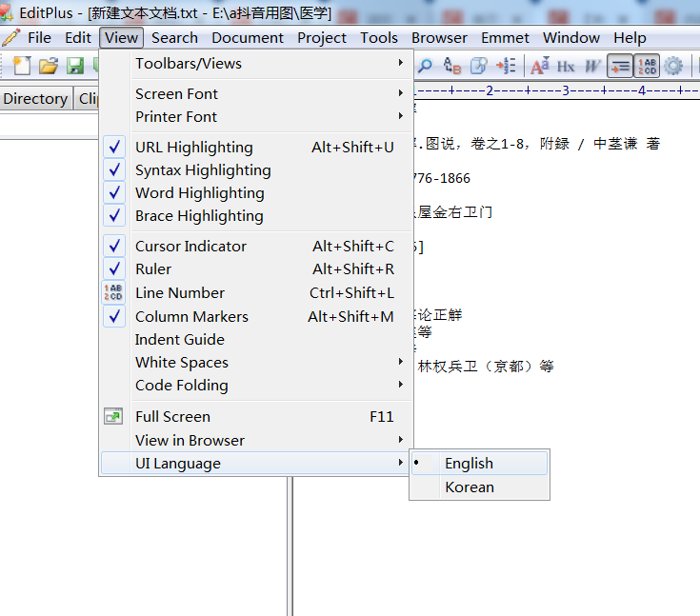
Task: Open the Document menu
Action: [x=248, y=38]
